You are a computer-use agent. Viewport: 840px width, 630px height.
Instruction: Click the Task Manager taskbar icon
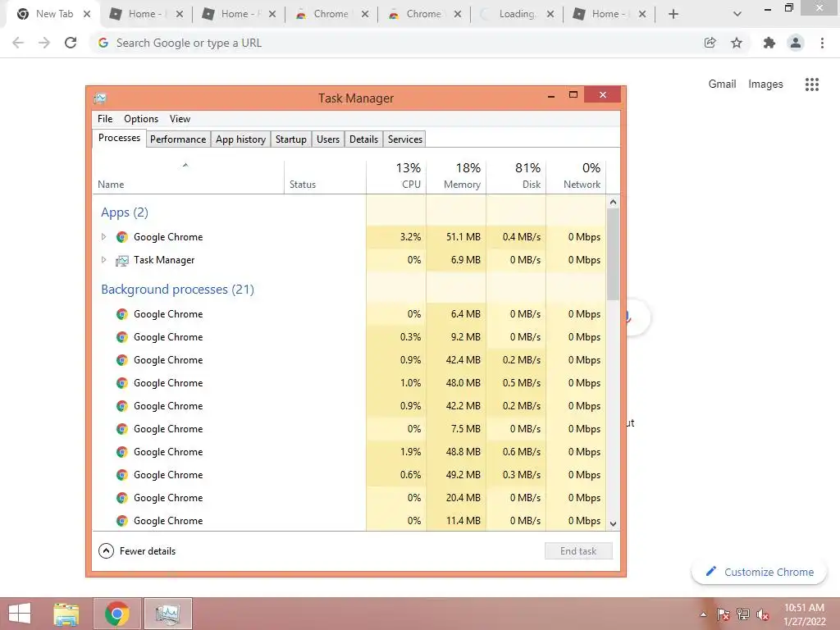(167, 614)
